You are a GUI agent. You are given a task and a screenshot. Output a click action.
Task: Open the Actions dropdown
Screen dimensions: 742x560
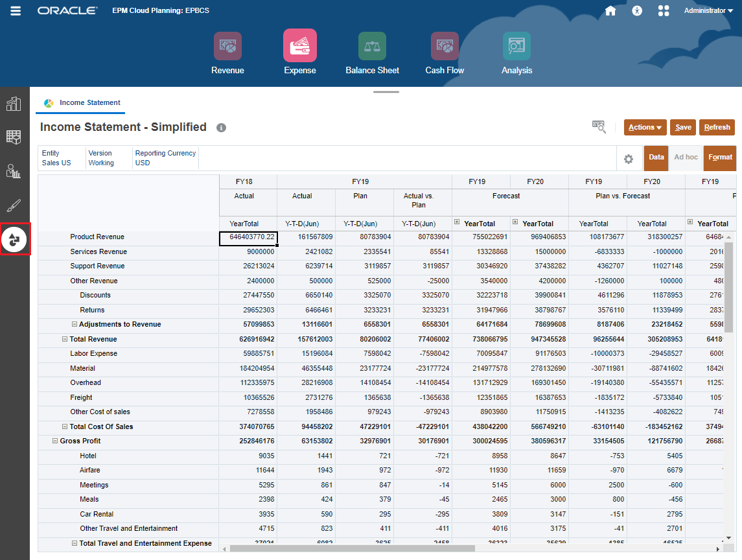tap(645, 127)
